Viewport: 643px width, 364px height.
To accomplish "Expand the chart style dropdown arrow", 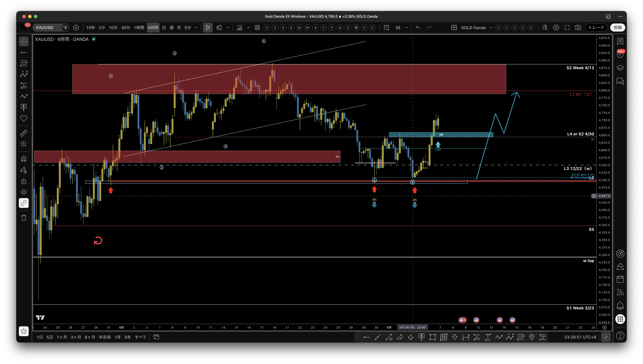I will [x=228, y=28].
